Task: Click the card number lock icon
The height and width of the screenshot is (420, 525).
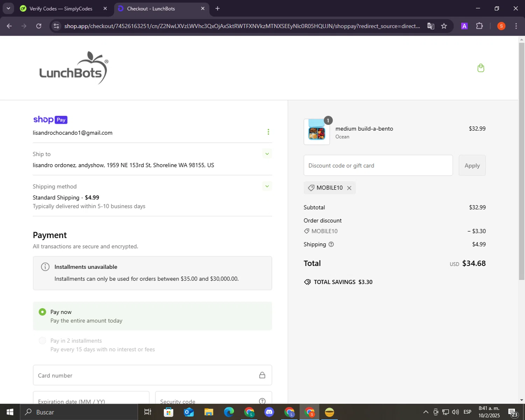Action: tap(262, 375)
